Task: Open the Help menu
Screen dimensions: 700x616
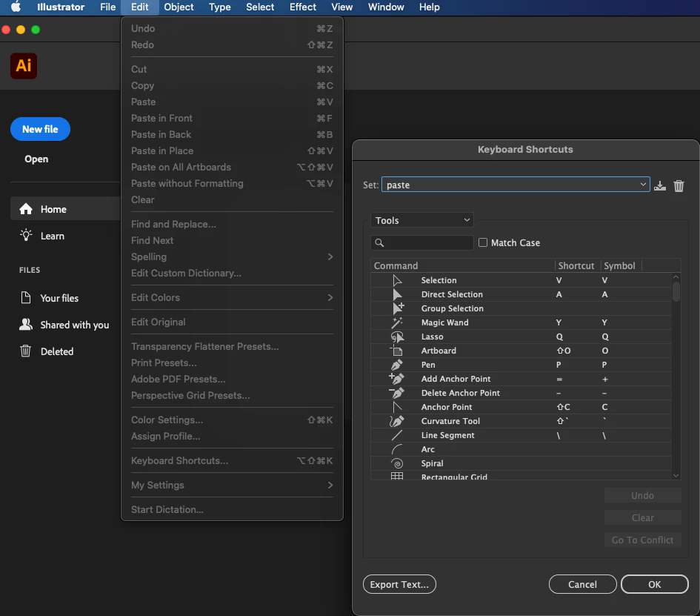Action: [429, 7]
